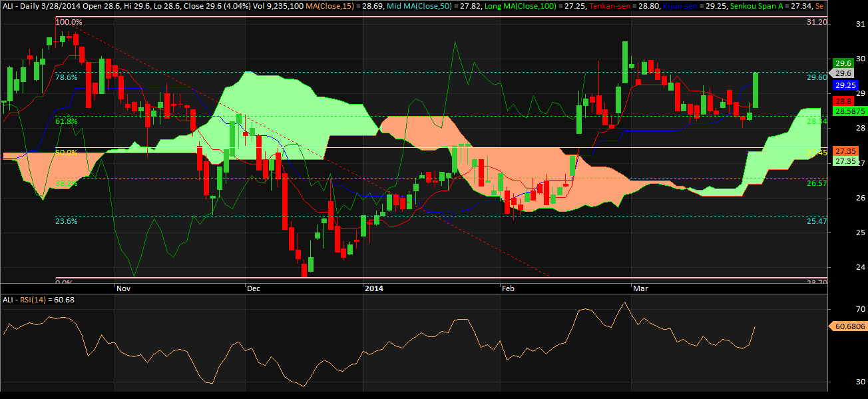This screenshot has height=399, width=868.
Task: Click the grey 29.6 price tag
Action: coord(842,73)
